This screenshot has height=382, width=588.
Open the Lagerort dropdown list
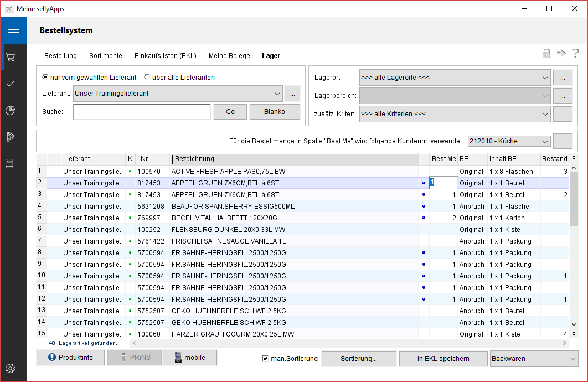545,78
